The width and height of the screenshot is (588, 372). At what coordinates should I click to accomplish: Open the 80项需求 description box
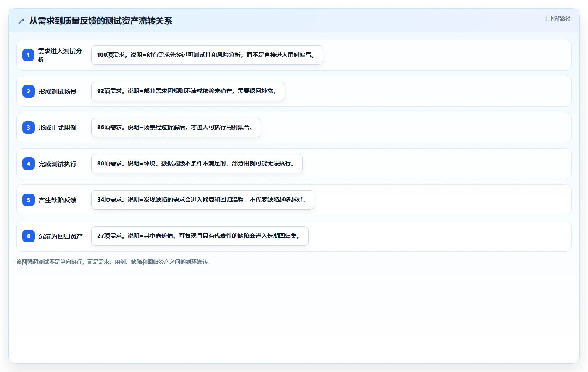(197, 164)
